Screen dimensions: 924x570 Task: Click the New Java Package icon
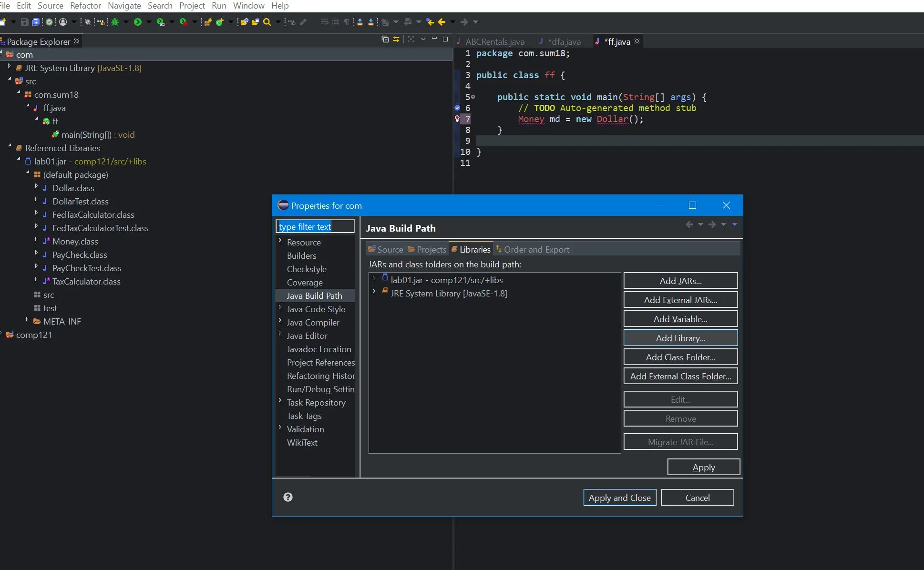(x=208, y=22)
